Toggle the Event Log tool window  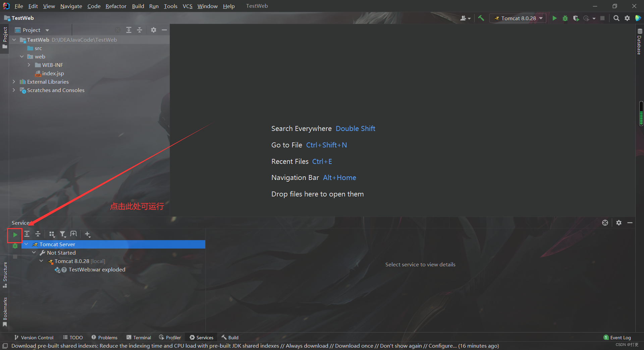click(x=617, y=338)
